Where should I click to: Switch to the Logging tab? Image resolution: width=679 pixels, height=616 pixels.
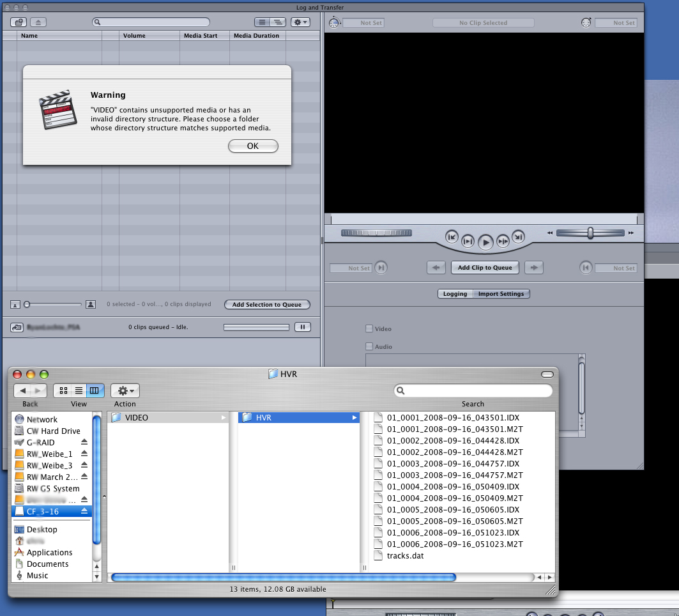(455, 294)
